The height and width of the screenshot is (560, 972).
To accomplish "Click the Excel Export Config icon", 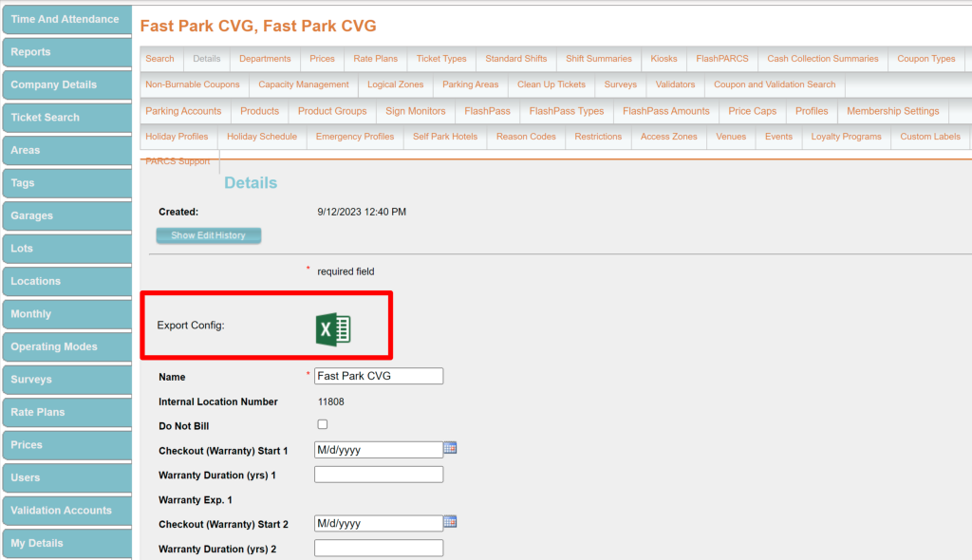I will [333, 329].
